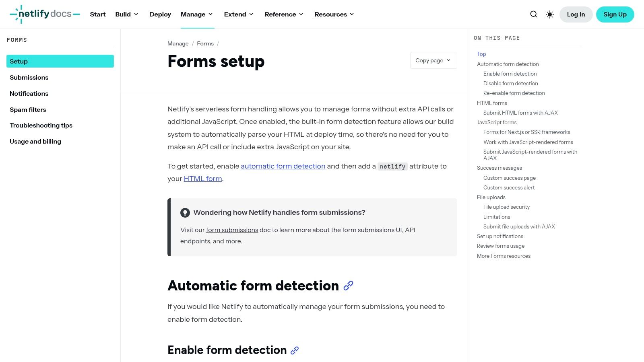This screenshot has width=644, height=362.
Task: Select "Submissions" in the Forms sidebar
Action: (x=29, y=77)
